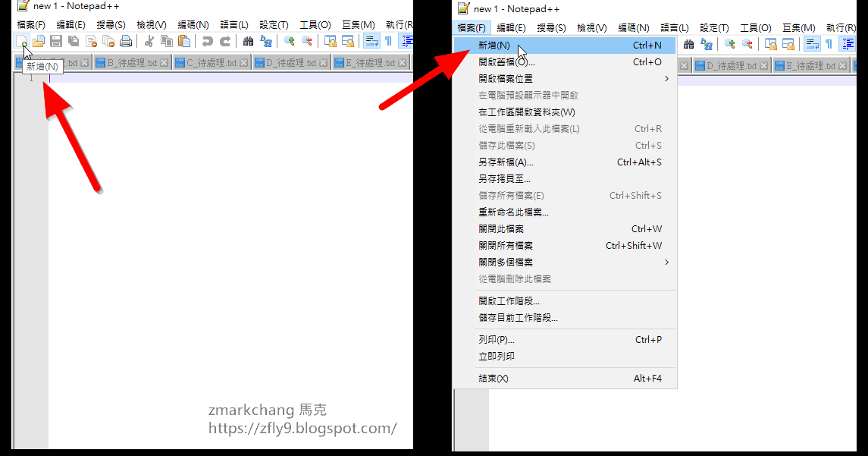Close the C_待處理.txt tab in left window
The image size is (868, 456).
[243, 63]
